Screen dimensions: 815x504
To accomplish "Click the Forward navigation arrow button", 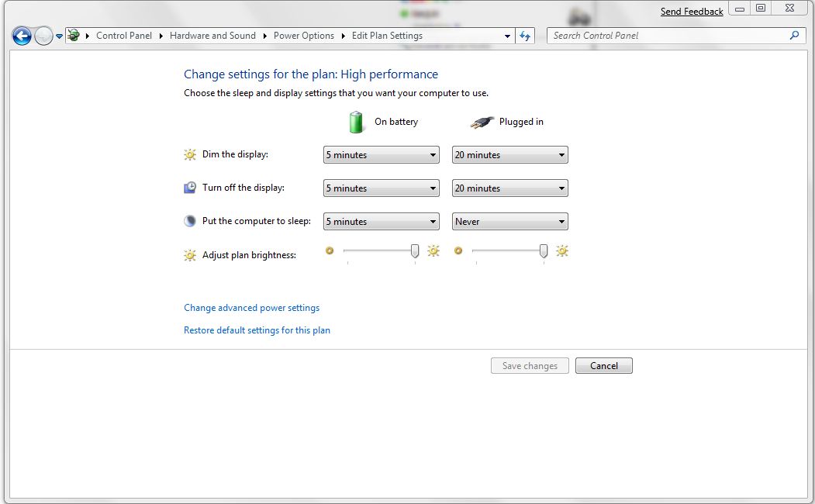I will pos(43,36).
